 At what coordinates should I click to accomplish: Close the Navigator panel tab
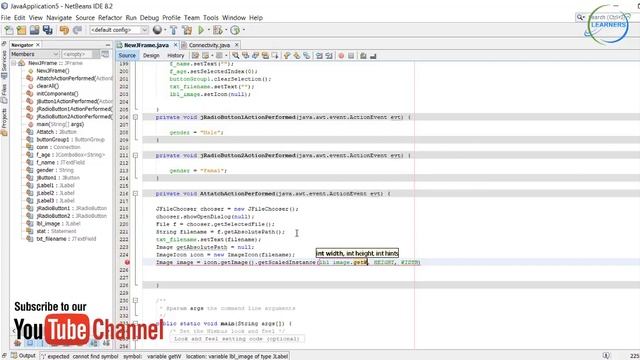[x=38, y=45]
